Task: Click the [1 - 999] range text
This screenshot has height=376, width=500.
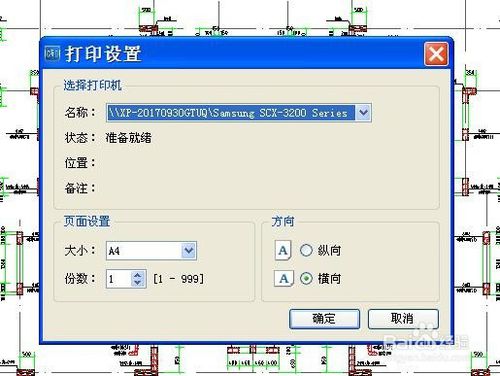Action: coord(178,279)
